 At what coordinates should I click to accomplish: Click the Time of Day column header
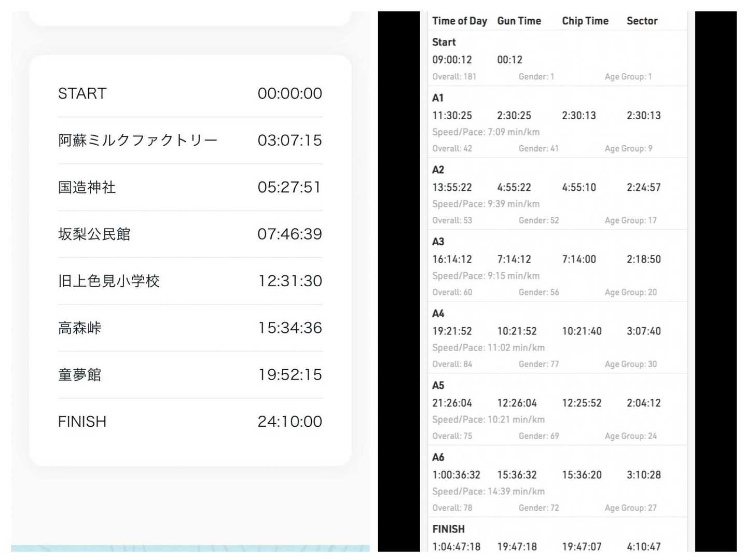pyautogui.click(x=459, y=21)
